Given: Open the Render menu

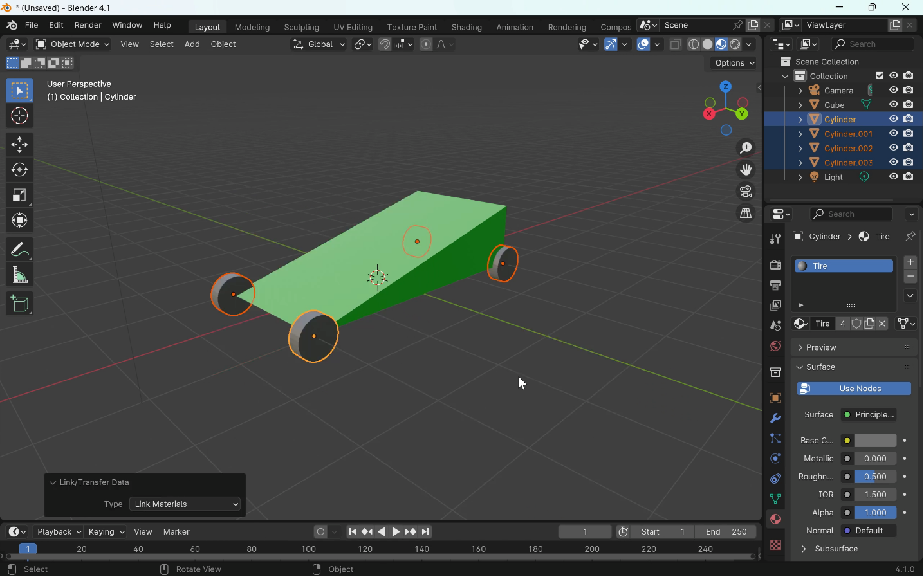Looking at the screenshot, I should click(x=88, y=26).
